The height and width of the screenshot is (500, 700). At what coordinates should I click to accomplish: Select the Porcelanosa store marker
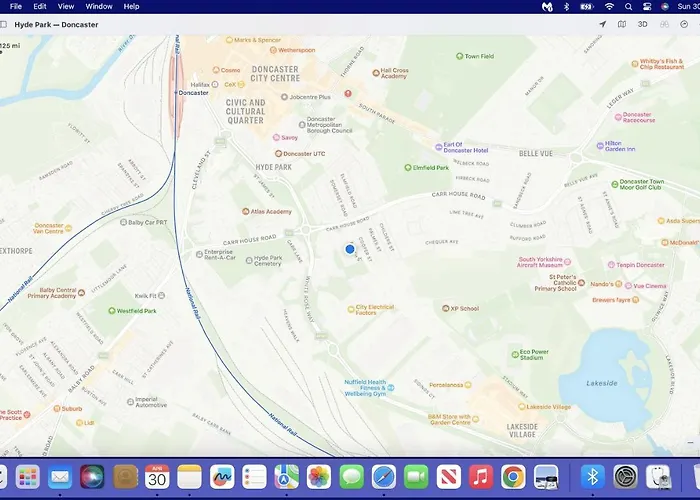467,385
